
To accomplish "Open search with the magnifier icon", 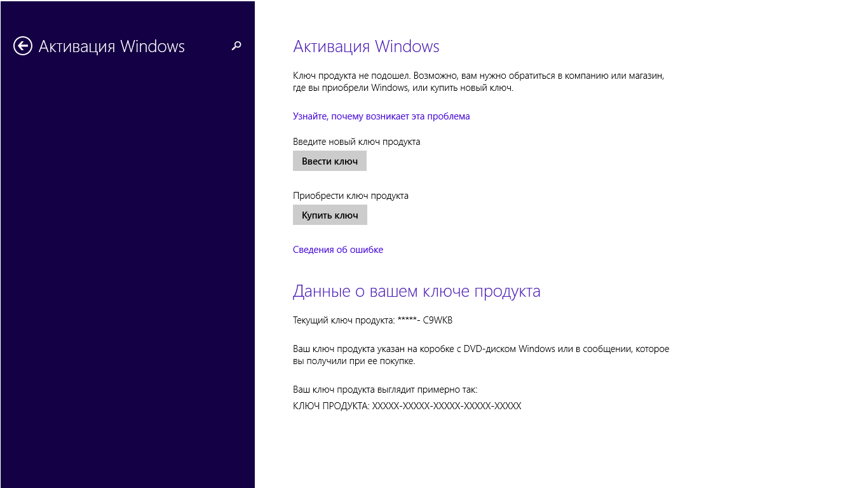I will tap(236, 46).
